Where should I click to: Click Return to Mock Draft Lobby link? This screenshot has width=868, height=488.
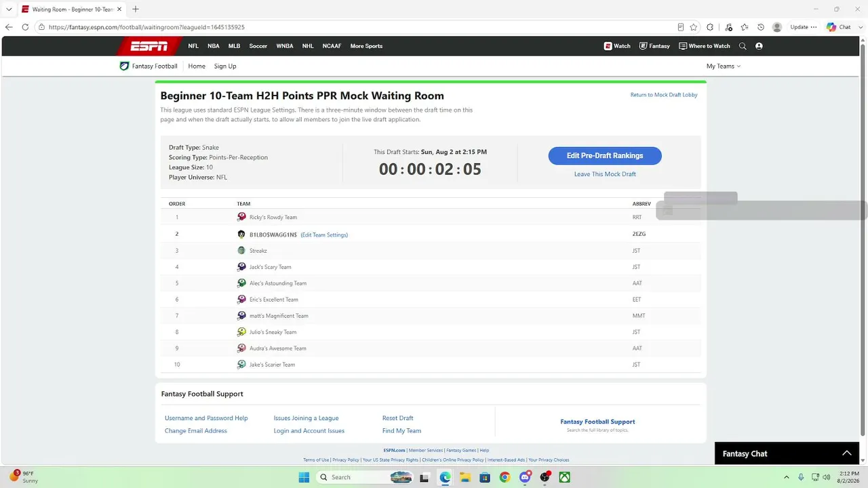click(x=664, y=95)
